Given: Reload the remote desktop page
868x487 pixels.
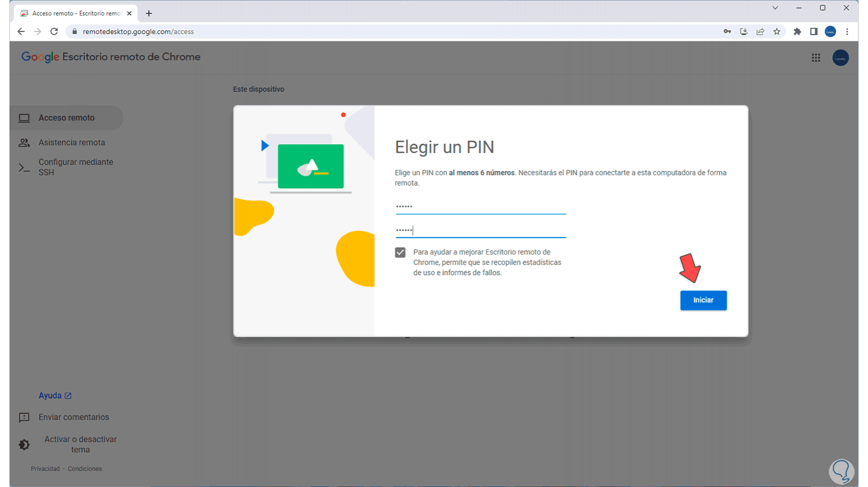Looking at the screenshot, I should click(x=54, y=32).
